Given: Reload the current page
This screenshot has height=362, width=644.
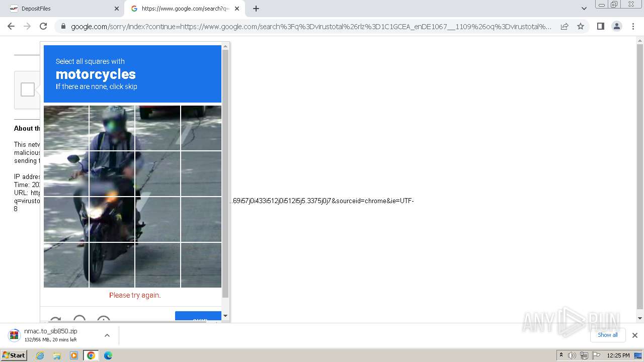Looking at the screenshot, I should point(43,26).
